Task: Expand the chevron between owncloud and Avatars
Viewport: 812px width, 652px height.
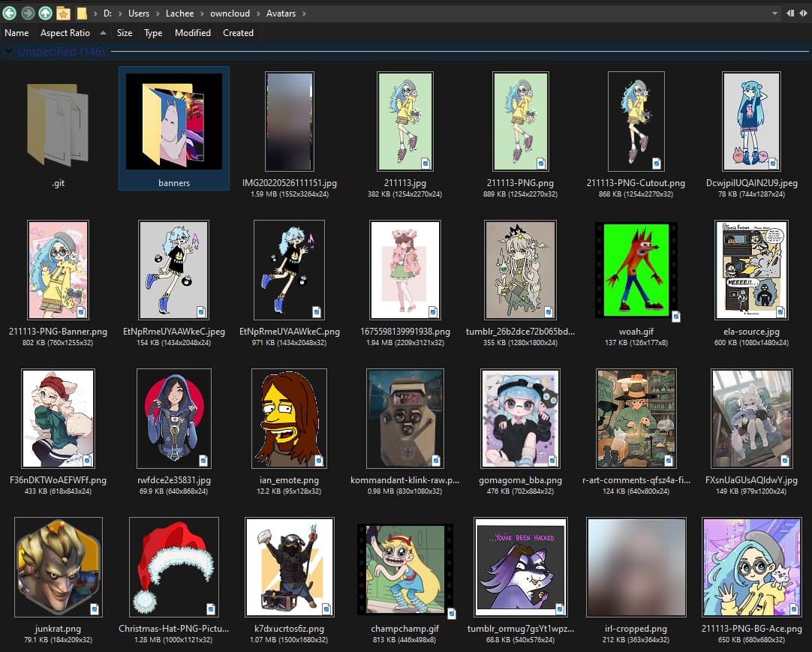Action: [258, 14]
